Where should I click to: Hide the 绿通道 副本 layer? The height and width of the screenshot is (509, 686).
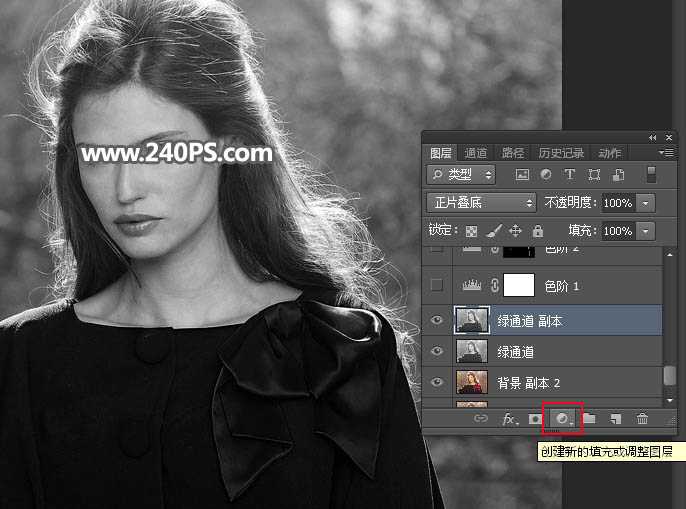coord(436,319)
